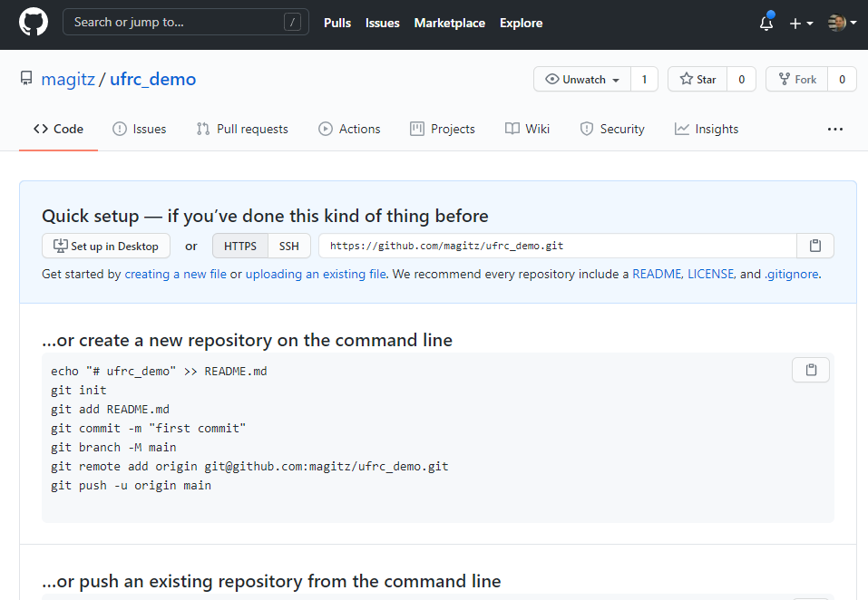View the stargazers count next to Star
This screenshot has width=868, height=600.
pyautogui.click(x=741, y=79)
